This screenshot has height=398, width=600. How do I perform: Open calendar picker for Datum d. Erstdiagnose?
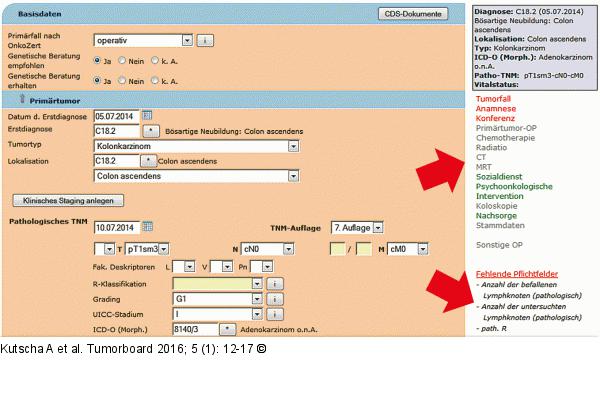click(x=147, y=115)
